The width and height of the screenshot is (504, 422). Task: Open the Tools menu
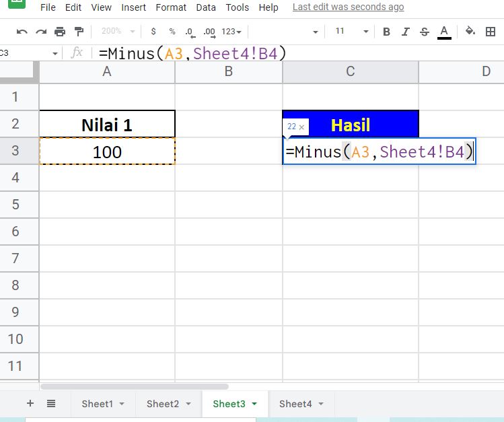(238, 7)
